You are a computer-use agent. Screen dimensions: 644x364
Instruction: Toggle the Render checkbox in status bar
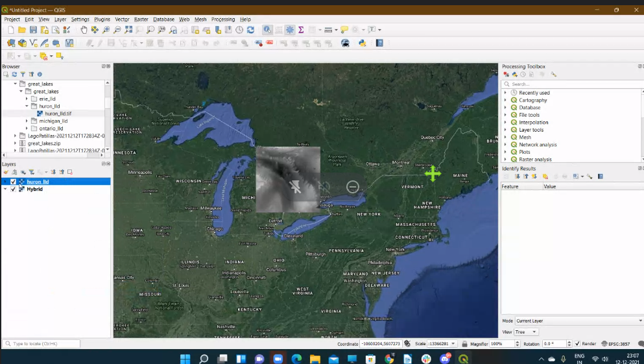pos(577,343)
